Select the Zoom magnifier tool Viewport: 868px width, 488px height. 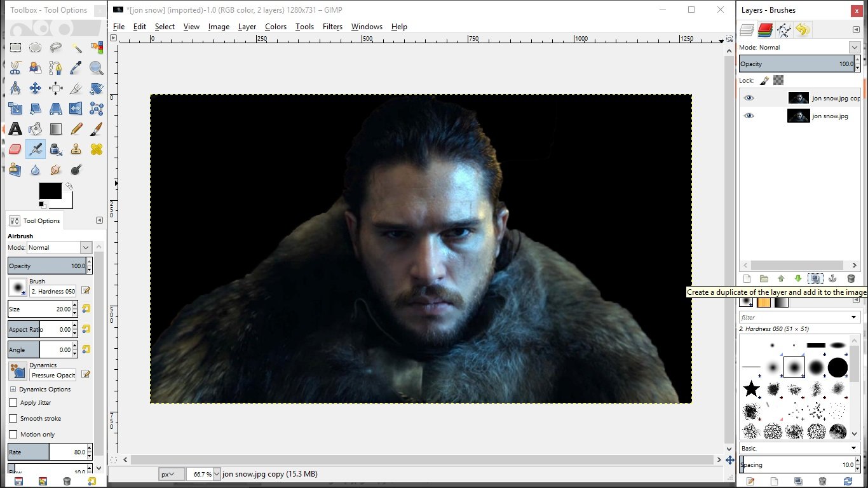point(97,68)
